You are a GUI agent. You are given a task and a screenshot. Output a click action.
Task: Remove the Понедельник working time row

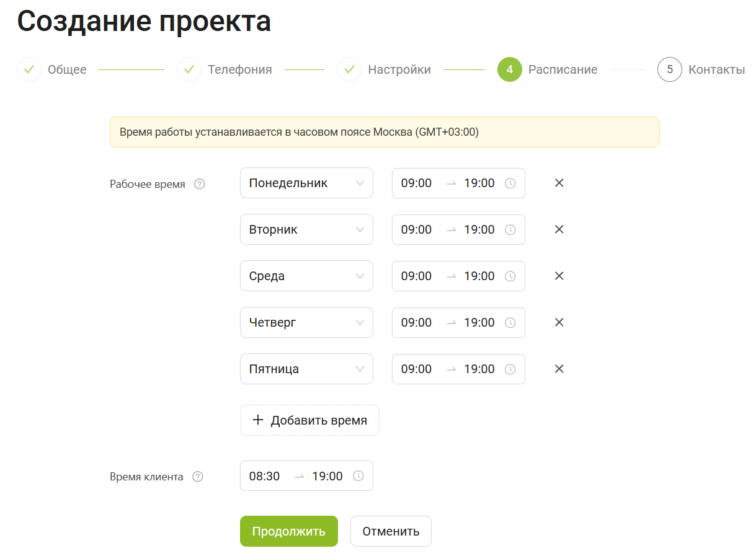pos(559,183)
